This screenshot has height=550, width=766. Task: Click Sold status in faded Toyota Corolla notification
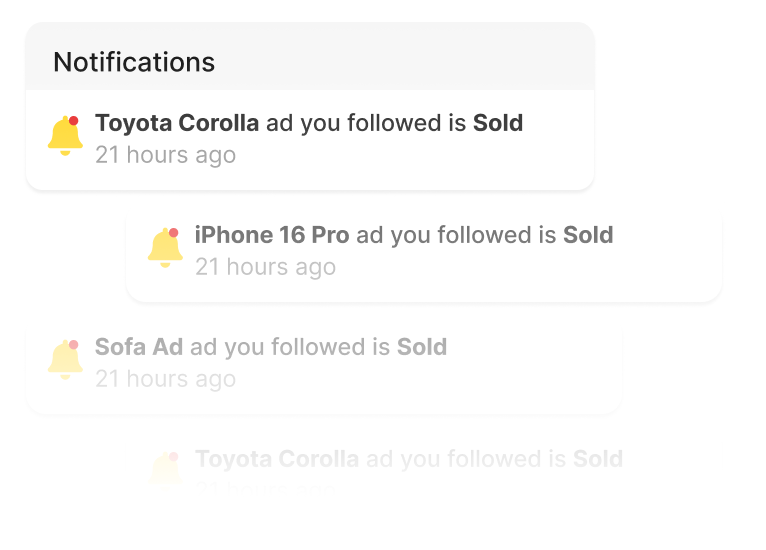(x=598, y=459)
